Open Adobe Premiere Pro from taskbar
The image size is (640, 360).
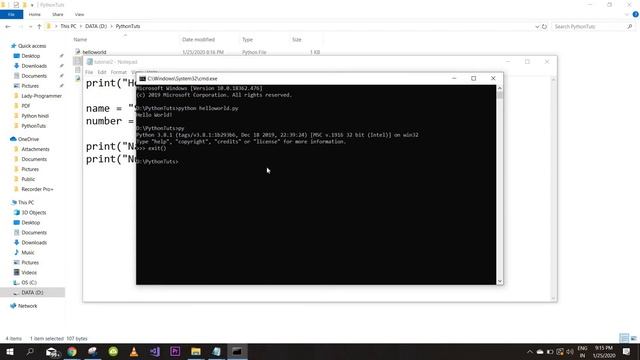click(175, 351)
